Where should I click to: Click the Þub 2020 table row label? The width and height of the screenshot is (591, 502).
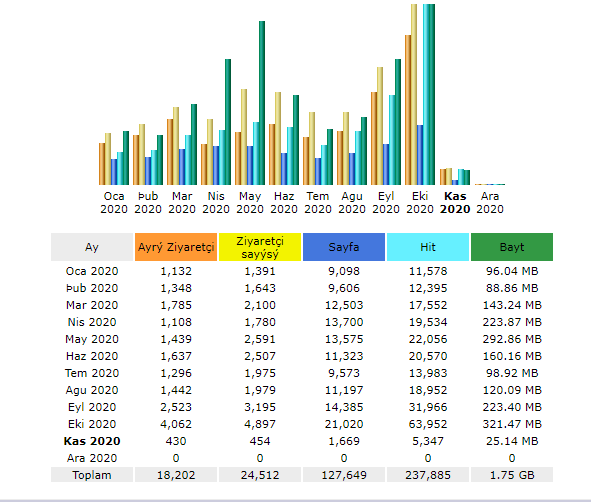[x=92, y=288]
